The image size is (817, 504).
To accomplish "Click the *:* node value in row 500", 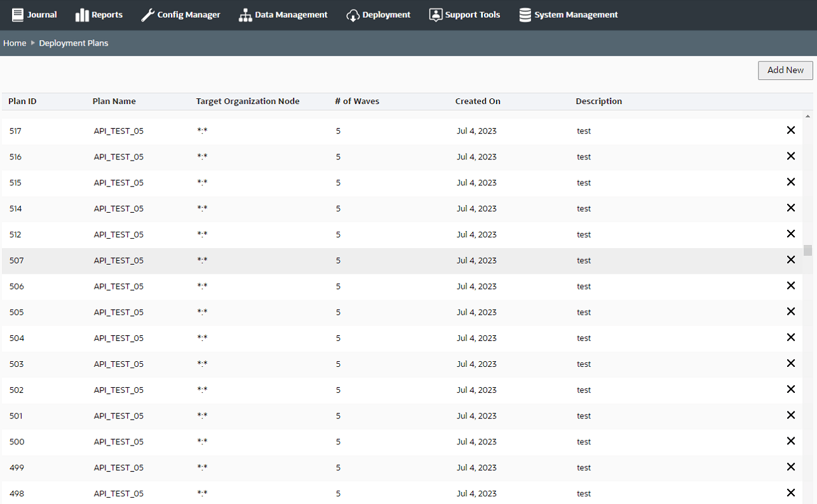I will 203,442.
